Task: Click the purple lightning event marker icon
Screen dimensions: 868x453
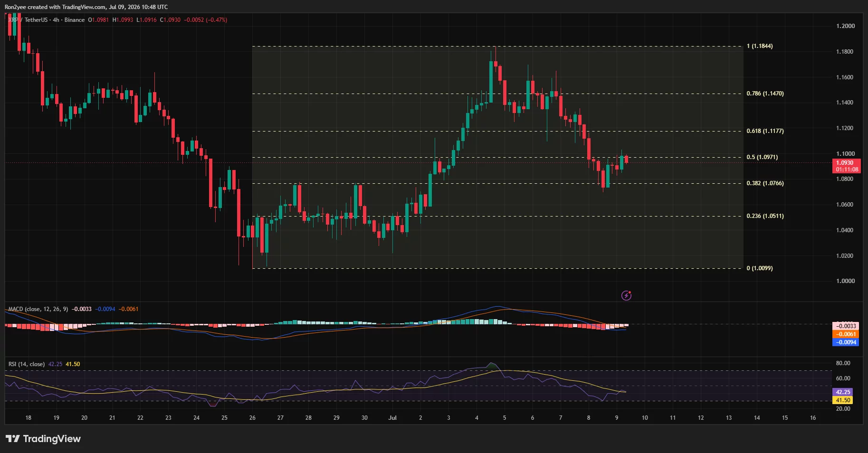Action: [627, 296]
